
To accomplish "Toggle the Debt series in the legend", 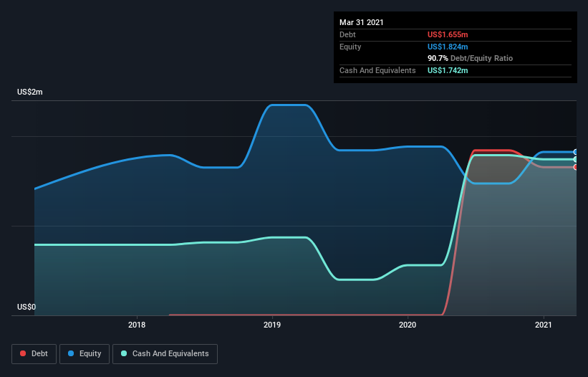I will click(34, 354).
